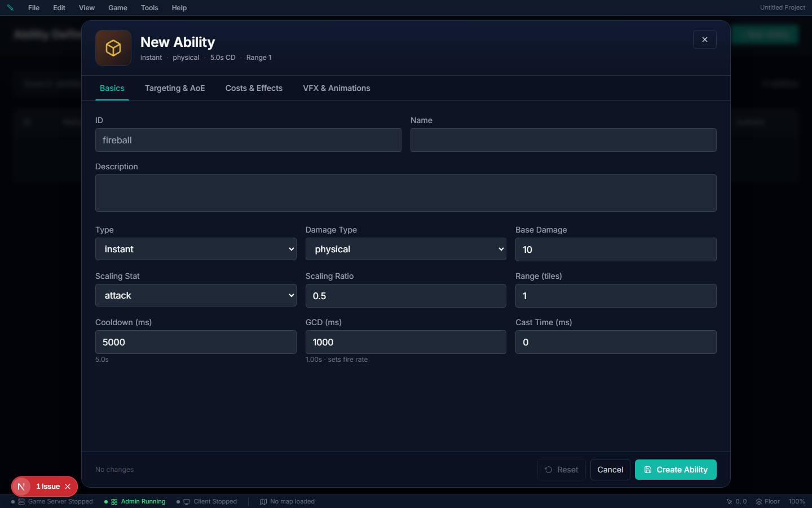Click the '1.00s · sets fire rate' hint
The image size is (812, 508).
coord(337,360)
